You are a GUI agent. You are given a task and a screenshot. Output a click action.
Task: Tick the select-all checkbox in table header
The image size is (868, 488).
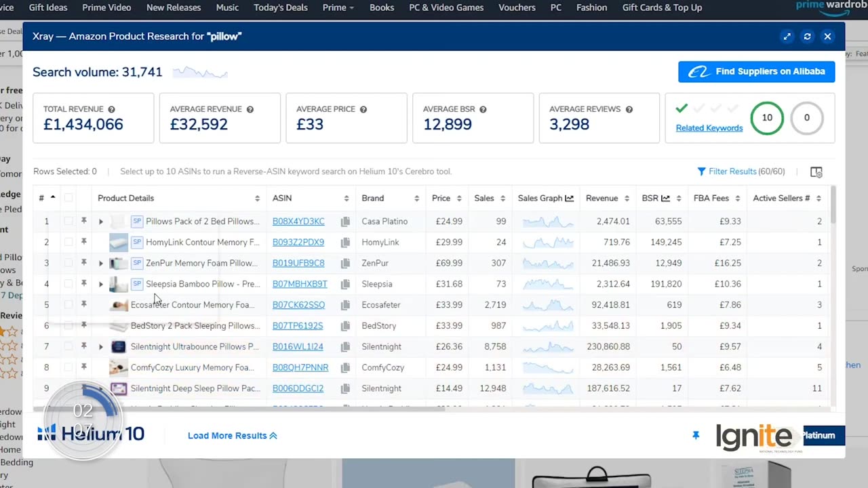point(68,198)
